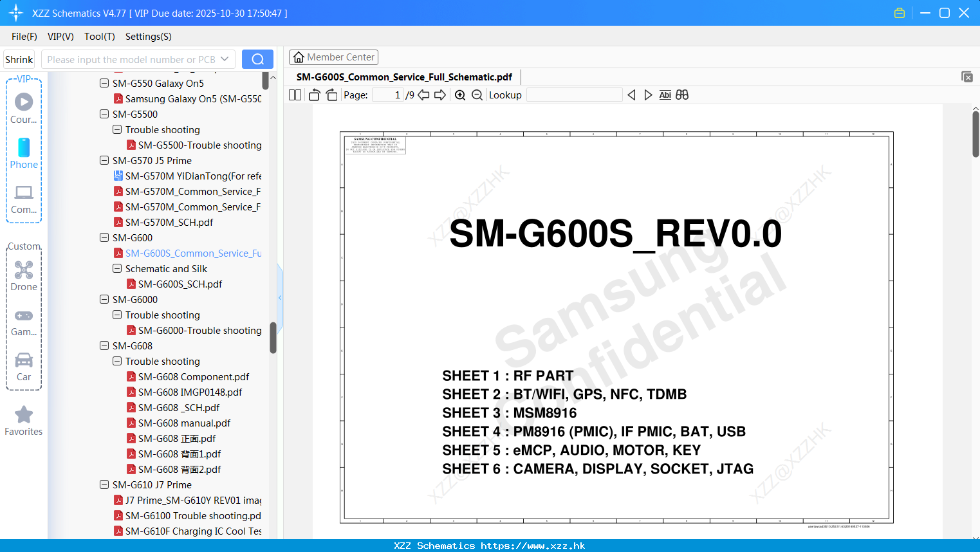Select the Computer category in sidebar

click(x=24, y=199)
